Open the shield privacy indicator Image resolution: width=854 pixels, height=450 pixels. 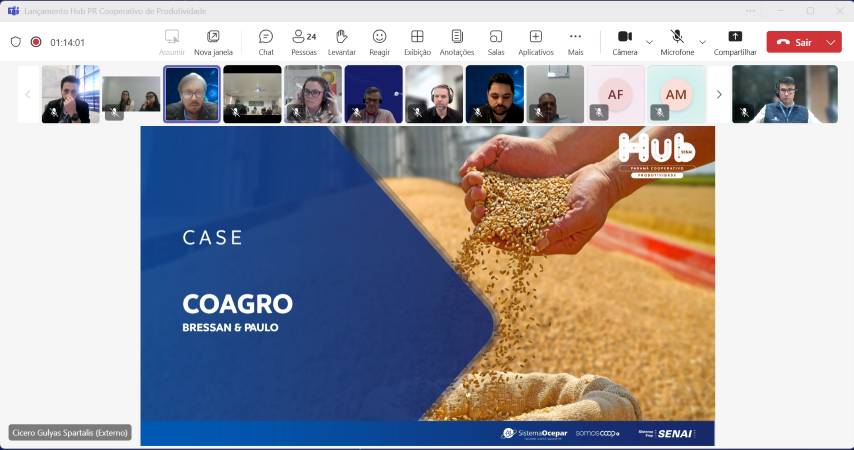coord(16,42)
